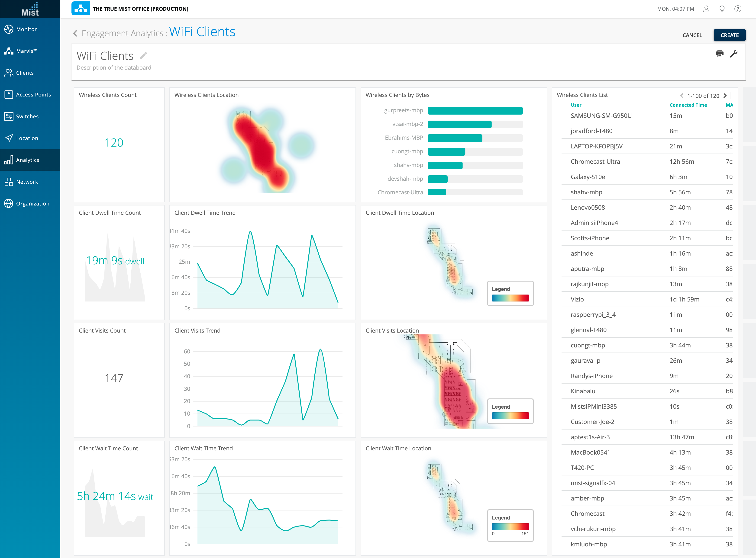Click the lightbulb icon in the header

[722, 9]
